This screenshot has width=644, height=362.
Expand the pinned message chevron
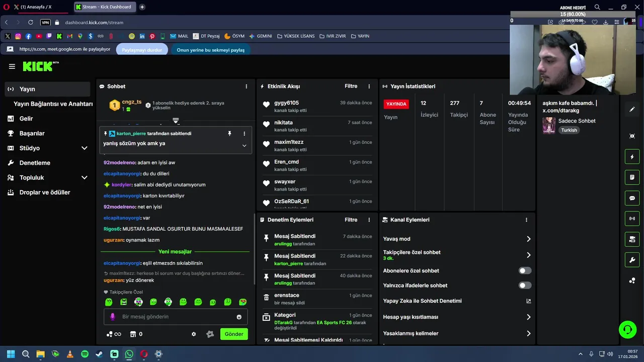click(245, 146)
